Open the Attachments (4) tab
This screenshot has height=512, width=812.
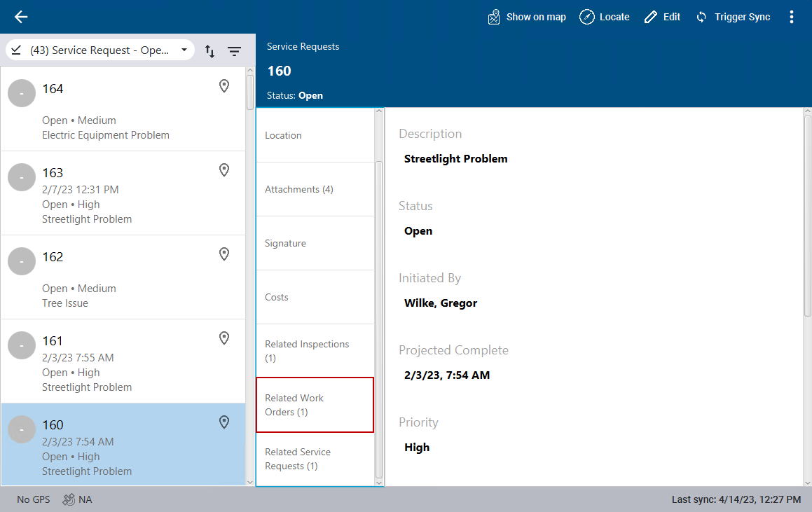pos(315,189)
